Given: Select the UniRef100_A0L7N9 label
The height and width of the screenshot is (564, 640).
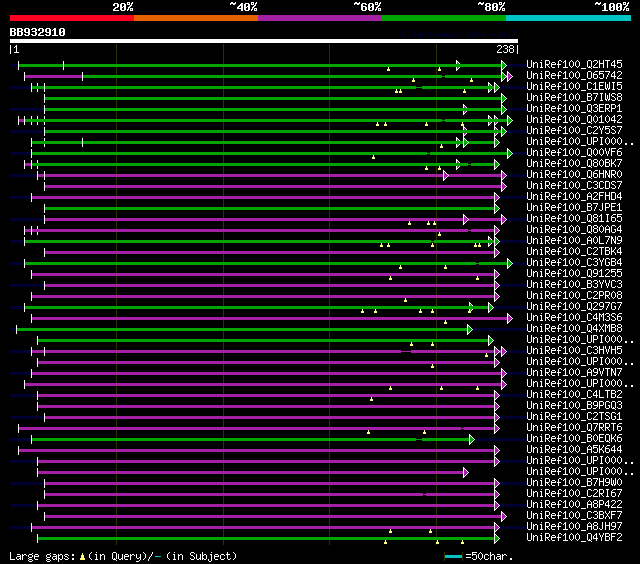Looking at the screenshot, I should 574,241.
